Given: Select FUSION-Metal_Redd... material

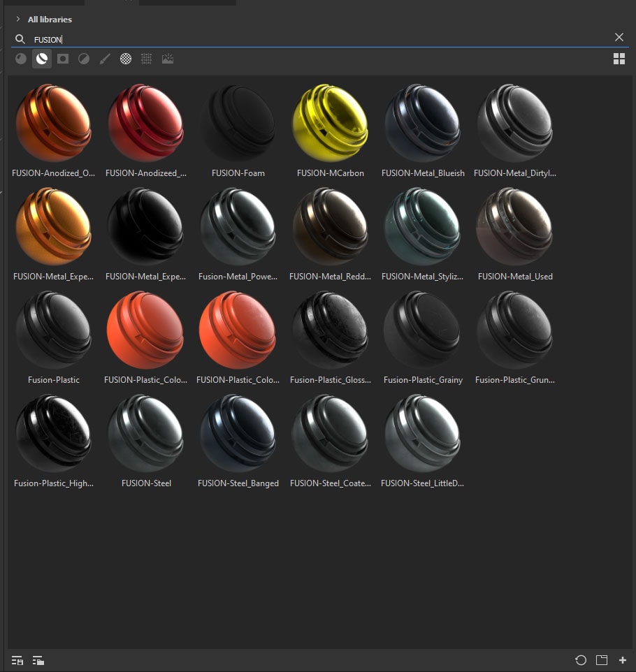Looking at the screenshot, I should click(330, 234).
